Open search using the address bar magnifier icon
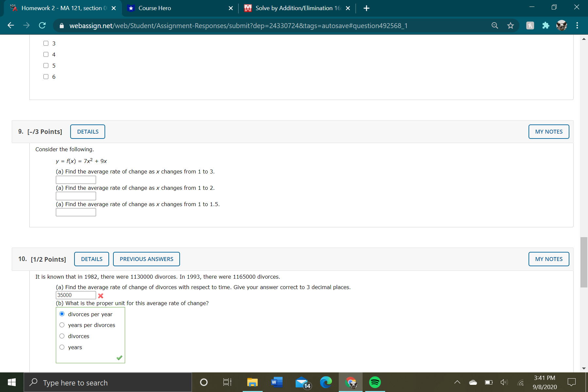The height and width of the screenshot is (392, 588). (x=495, y=25)
